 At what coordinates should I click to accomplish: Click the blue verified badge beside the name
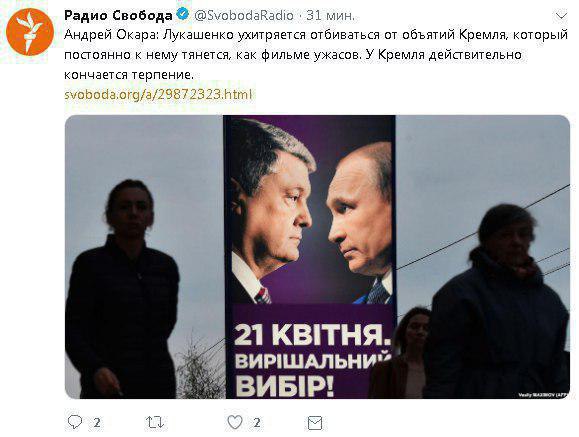tap(183, 14)
